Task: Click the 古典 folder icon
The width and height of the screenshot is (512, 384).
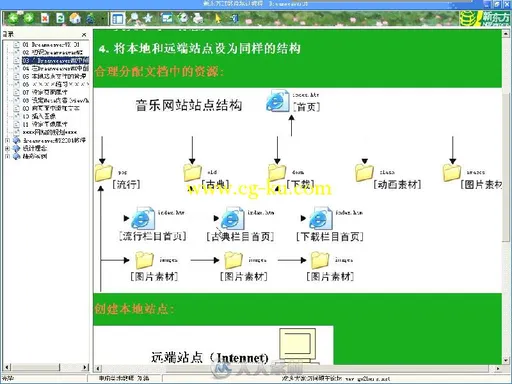Action: 193,173
